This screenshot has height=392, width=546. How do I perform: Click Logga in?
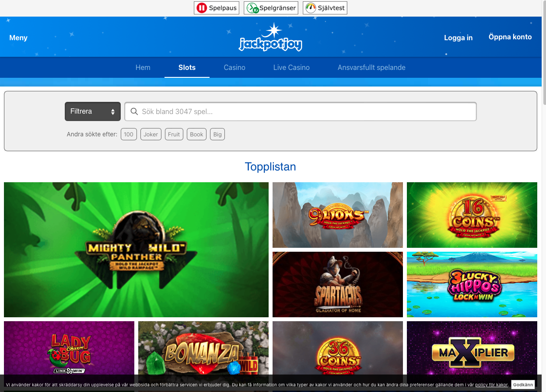click(x=458, y=38)
